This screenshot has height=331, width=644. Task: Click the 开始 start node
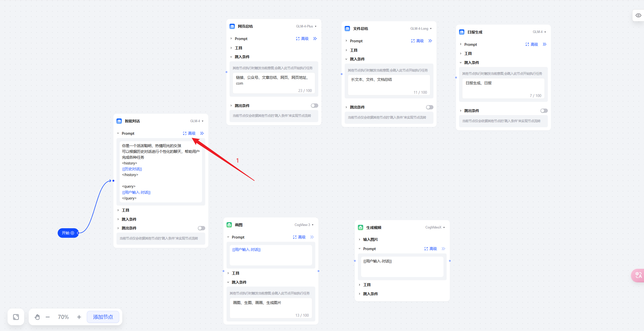click(x=68, y=233)
